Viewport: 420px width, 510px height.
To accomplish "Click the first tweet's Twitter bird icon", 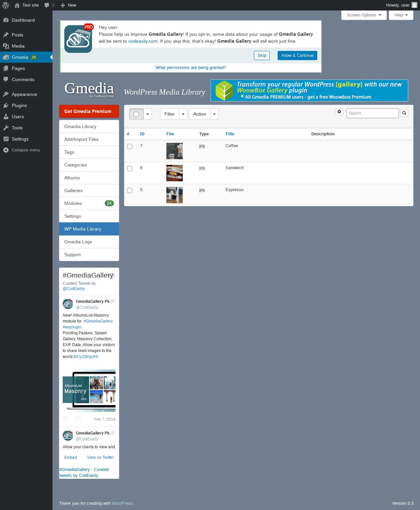I will pos(113,301).
